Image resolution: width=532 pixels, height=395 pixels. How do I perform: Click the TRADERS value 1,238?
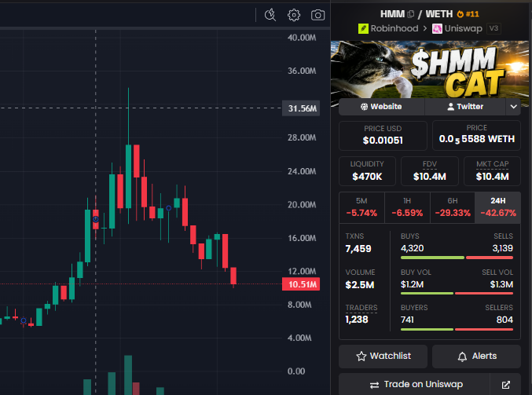[x=357, y=320]
